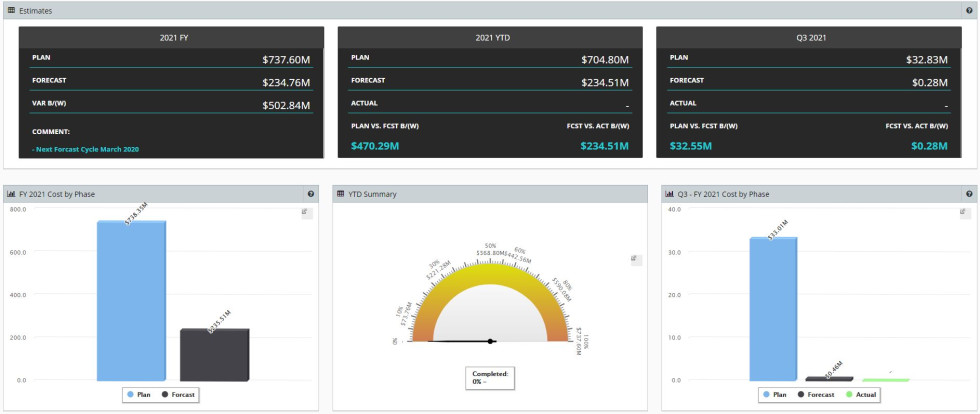Click export icon on Q3 cost chart
Viewport: 980px width, 414px height.
pos(964,212)
